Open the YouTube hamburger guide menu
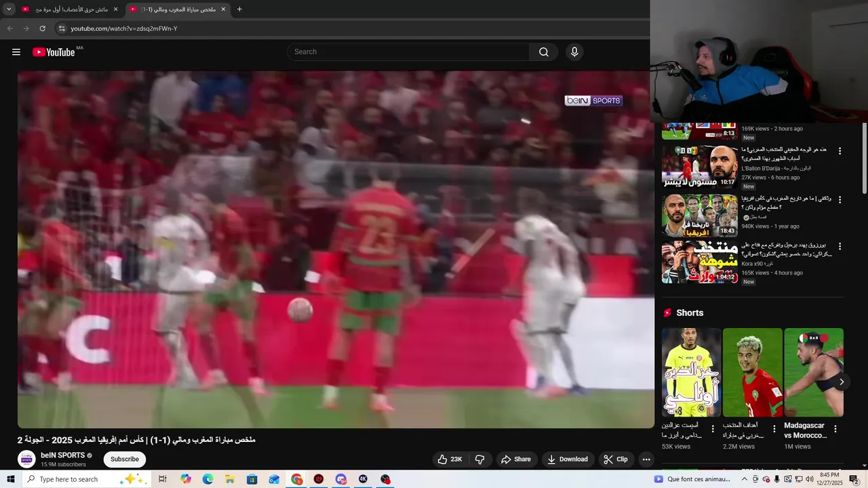868x488 pixels. click(16, 52)
